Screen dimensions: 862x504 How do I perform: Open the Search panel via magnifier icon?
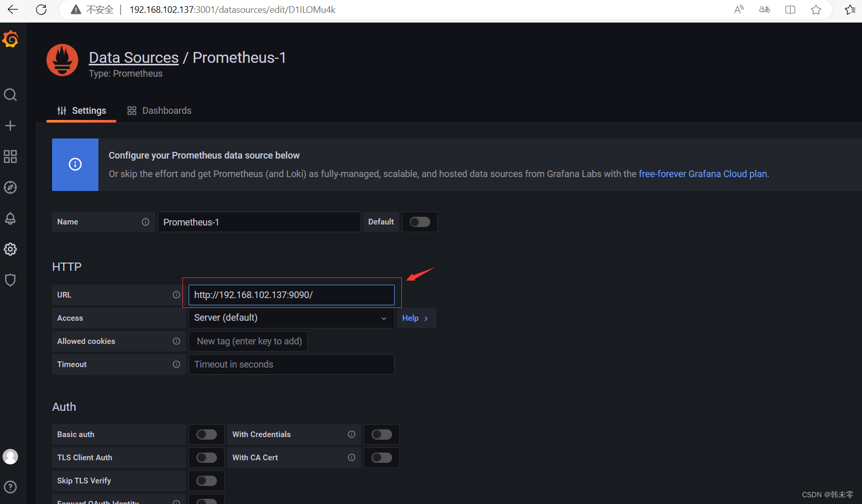[10, 95]
